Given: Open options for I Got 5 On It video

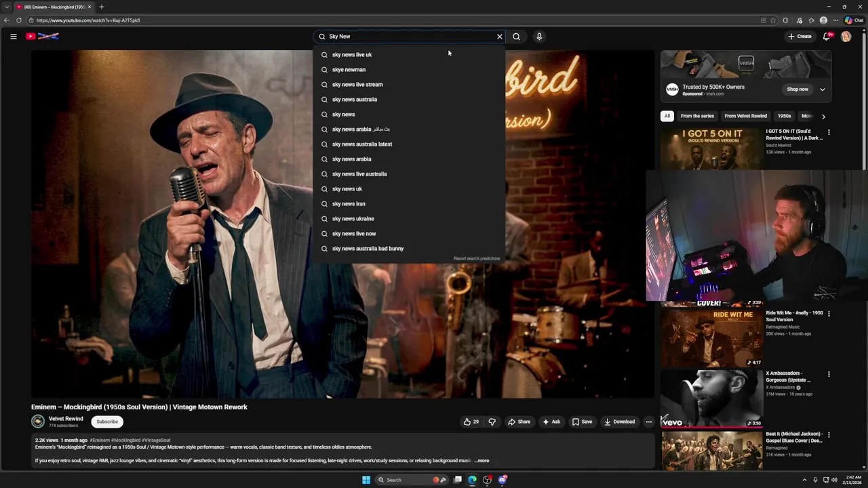Looking at the screenshot, I should tap(829, 132).
